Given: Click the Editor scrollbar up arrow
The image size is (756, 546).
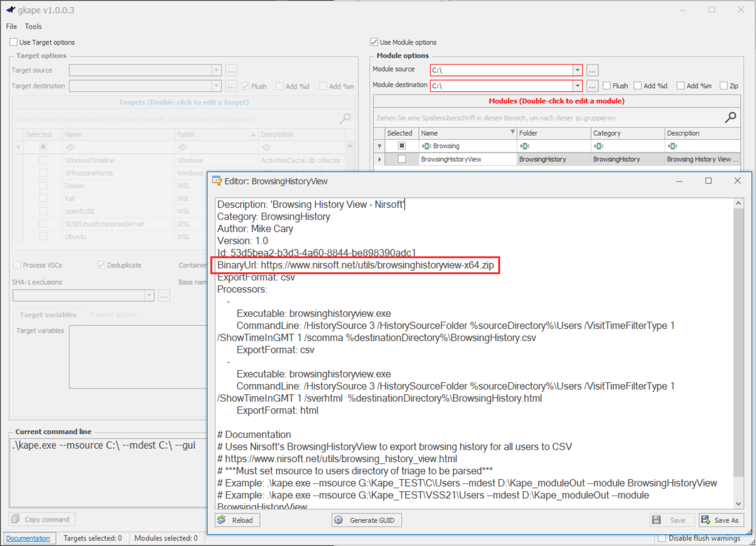Looking at the screenshot, I should point(738,203).
